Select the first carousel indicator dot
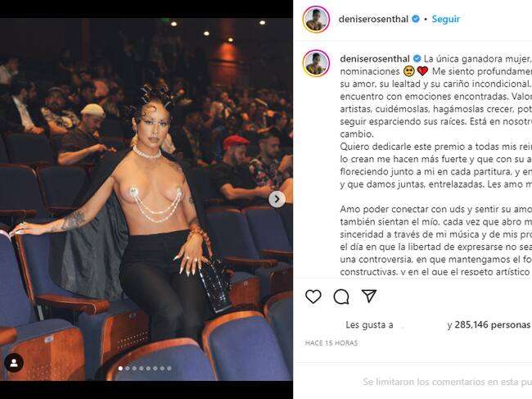The height and width of the screenshot is (399, 532). coord(120,369)
